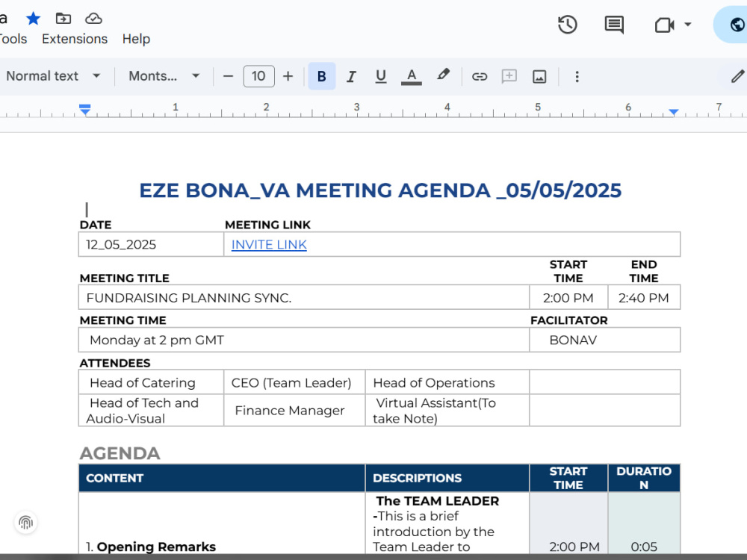Click the move to folder icon
The image size is (747, 560).
63,19
